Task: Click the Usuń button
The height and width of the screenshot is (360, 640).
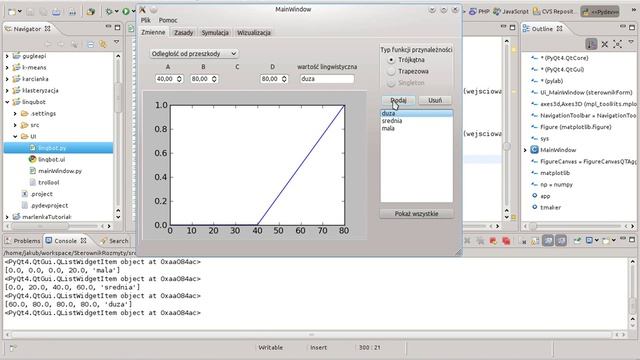Action: click(435, 100)
